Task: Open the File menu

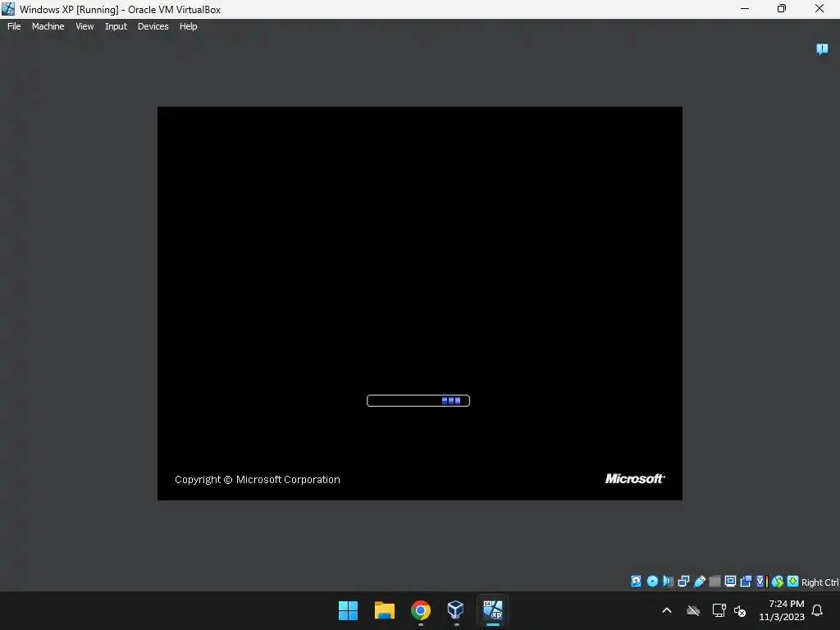Action: pyautogui.click(x=14, y=26)
